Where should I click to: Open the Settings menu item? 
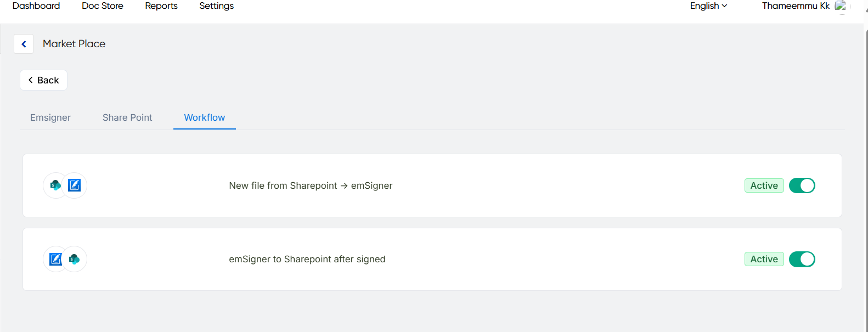pyautogui.click(x=216, y=6)
